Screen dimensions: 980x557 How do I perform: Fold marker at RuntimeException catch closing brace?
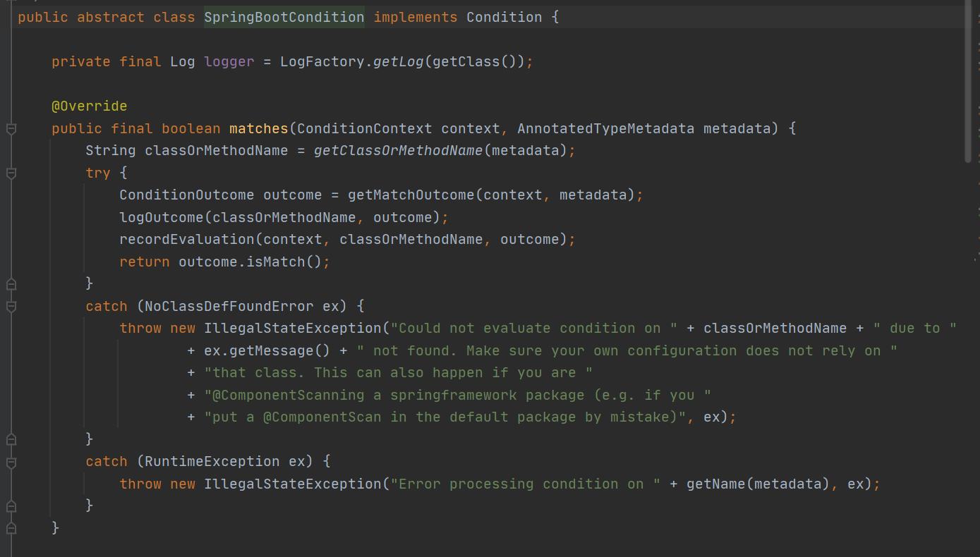point(11,506)
